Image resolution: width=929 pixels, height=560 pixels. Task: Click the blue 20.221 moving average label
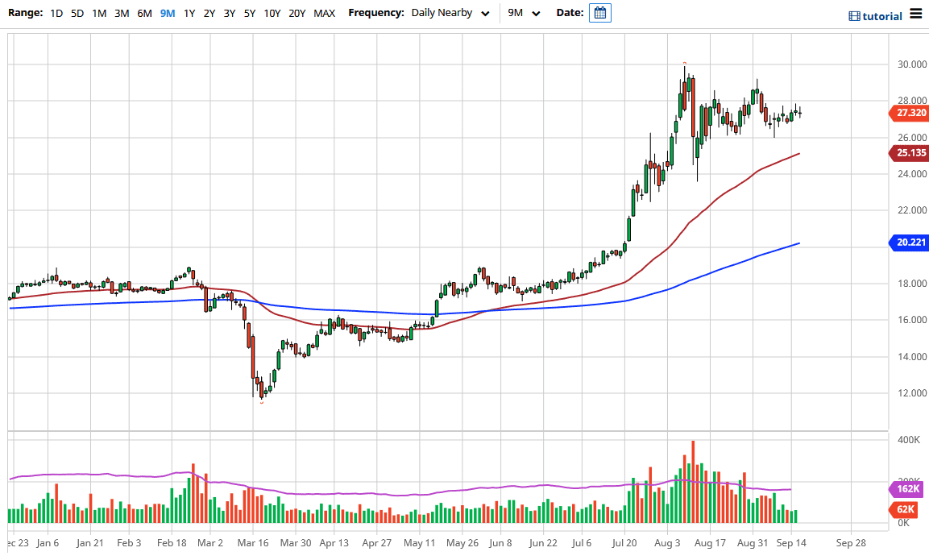pyautogui.click(x=909, y=242)
